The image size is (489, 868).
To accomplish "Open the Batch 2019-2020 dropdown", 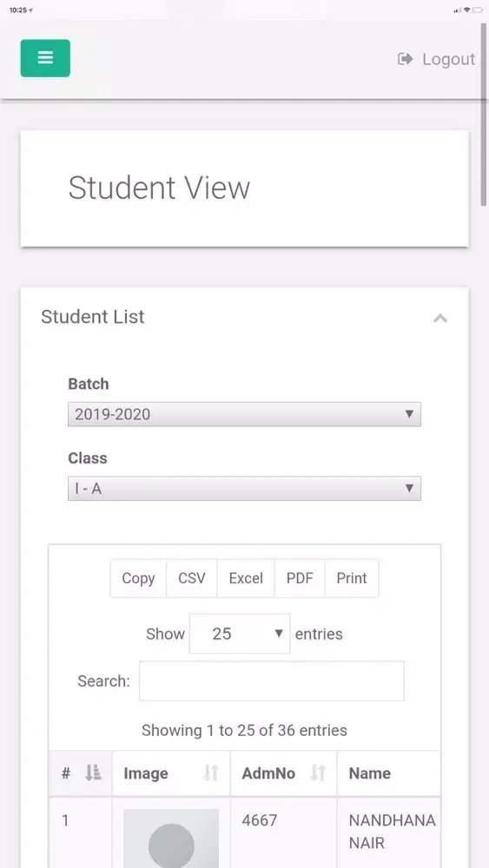I will pos(244,414).
